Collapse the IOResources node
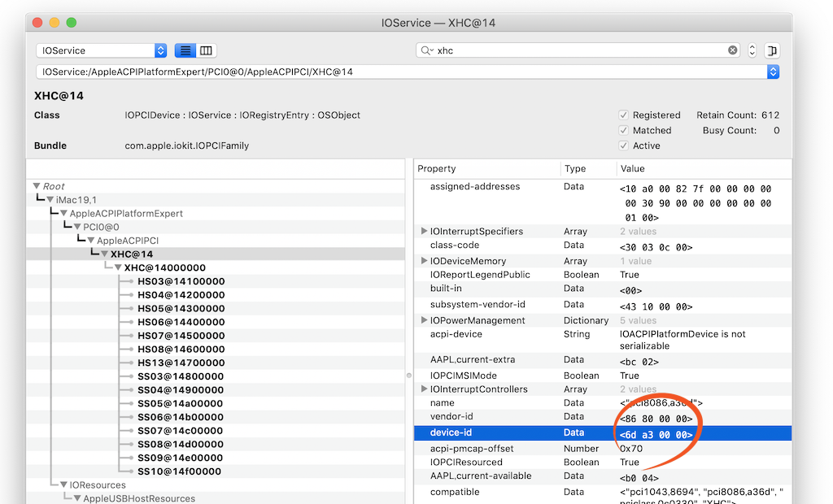 [63, 484]
